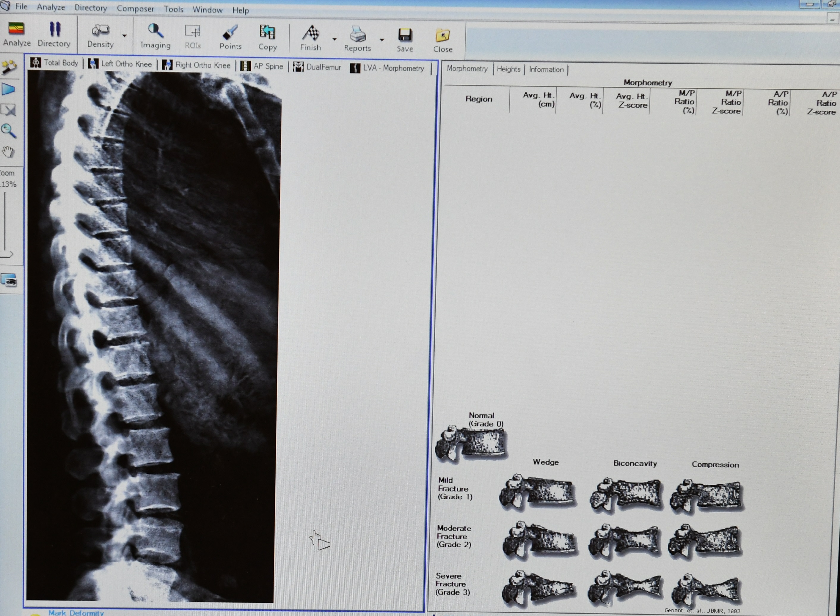Open the Composer menu
The height and width of the screenshot is (616, 840).
pos(135,9)
